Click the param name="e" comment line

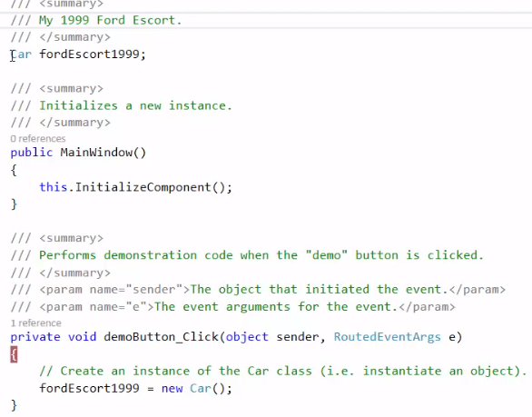click(232, 307)
